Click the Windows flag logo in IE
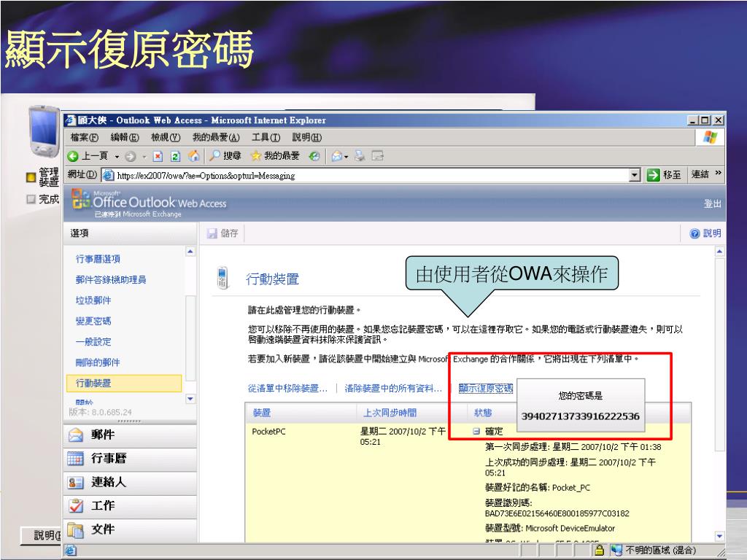 point(709,138)
